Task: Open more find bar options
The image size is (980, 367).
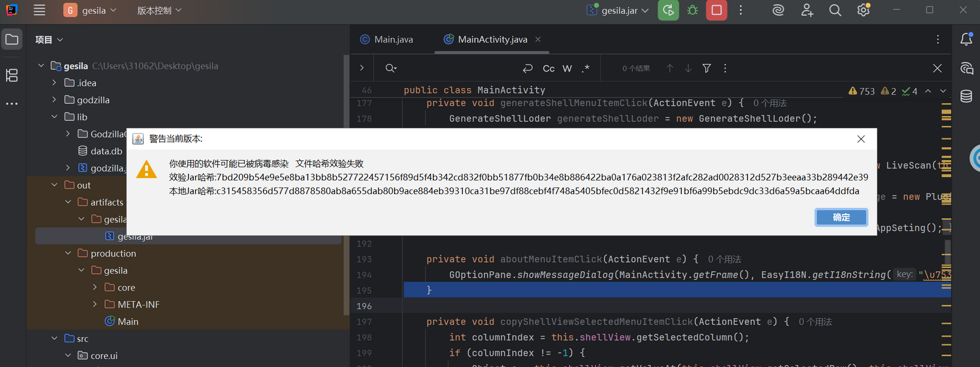Action: point(725,68)
